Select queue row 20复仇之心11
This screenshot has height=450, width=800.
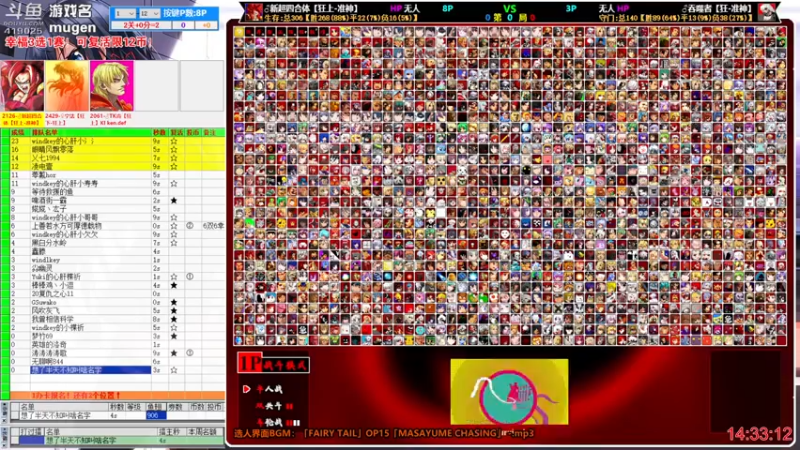[117, 293]
